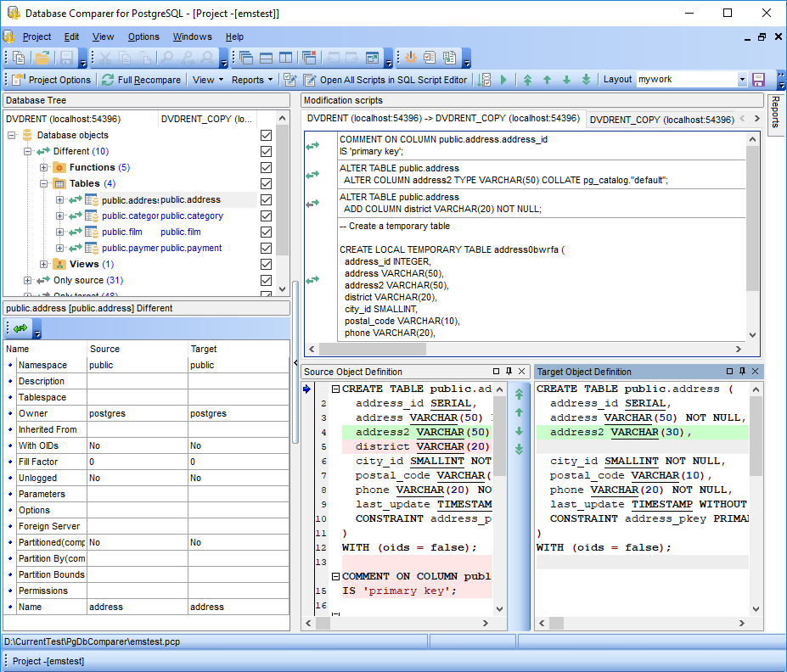Image resolution: width=787 pixels, height=672 pixels.
Task: Pin the Source Object Definition panel
Action: point(509,371)
